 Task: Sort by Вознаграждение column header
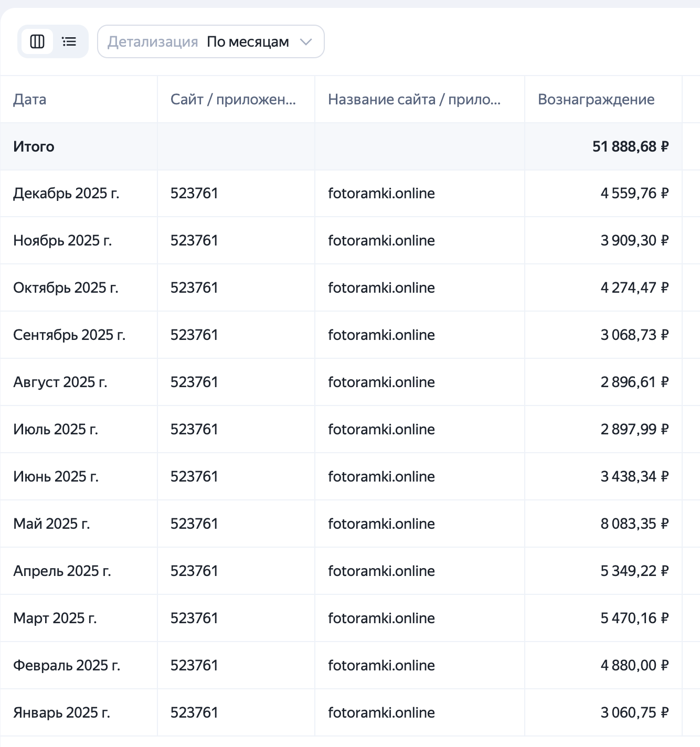point(596,99)
